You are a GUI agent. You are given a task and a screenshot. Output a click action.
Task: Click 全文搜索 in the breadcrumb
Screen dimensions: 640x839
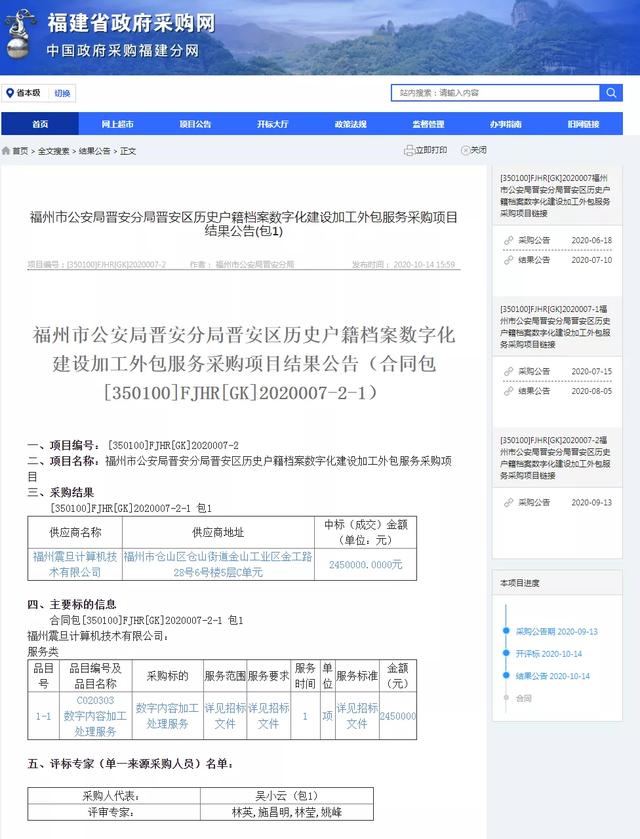54,151
